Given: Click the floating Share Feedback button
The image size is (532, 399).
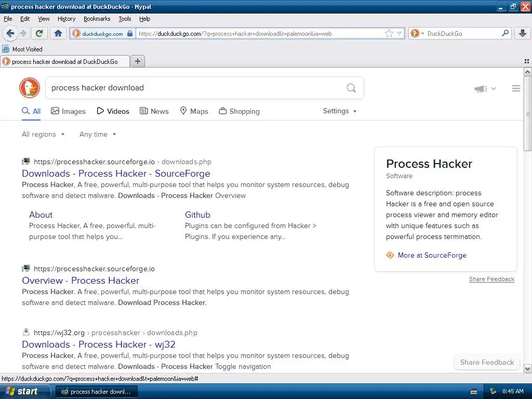Looking at the screenshot, I should 487,362.
